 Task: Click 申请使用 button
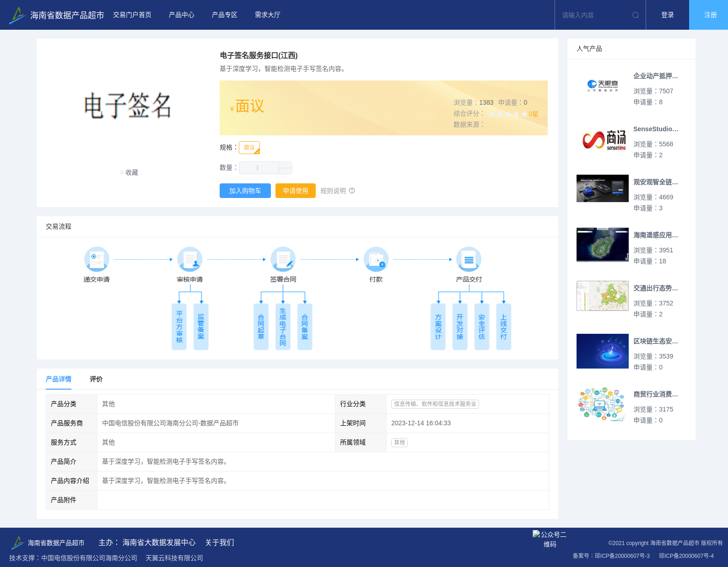[x=296, y=191]
